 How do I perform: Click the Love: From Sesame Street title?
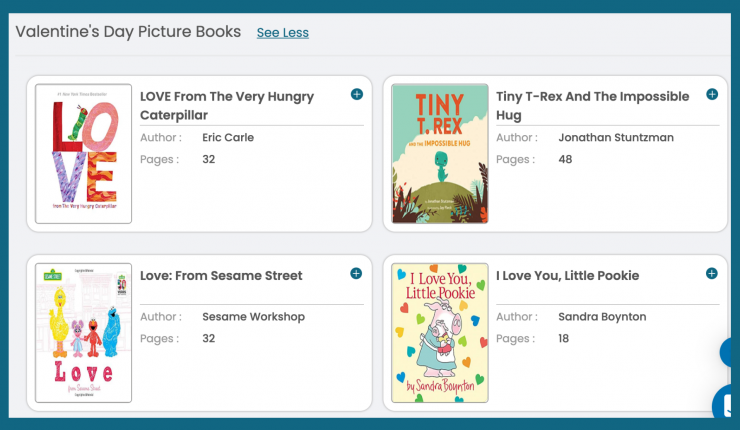click(221, 276)
